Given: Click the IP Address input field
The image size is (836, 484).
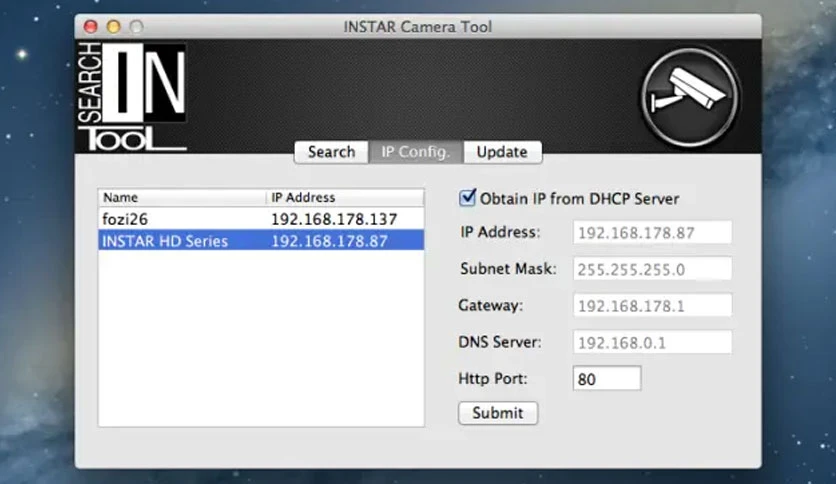Looking at the screenshot, I should coord(652,232).
